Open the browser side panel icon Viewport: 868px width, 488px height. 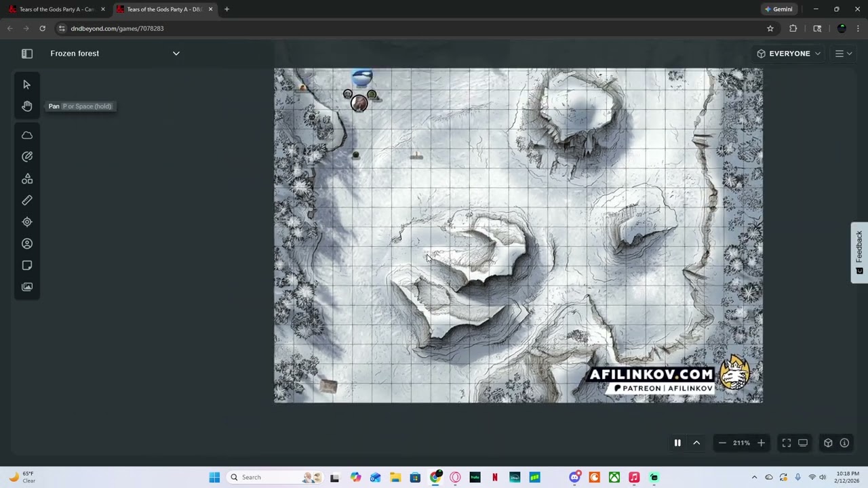pyautogui.click(x=817, y=28)
